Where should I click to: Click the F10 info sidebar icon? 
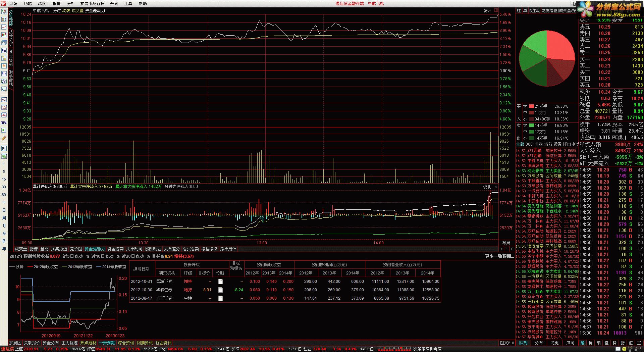click(4, 51)
